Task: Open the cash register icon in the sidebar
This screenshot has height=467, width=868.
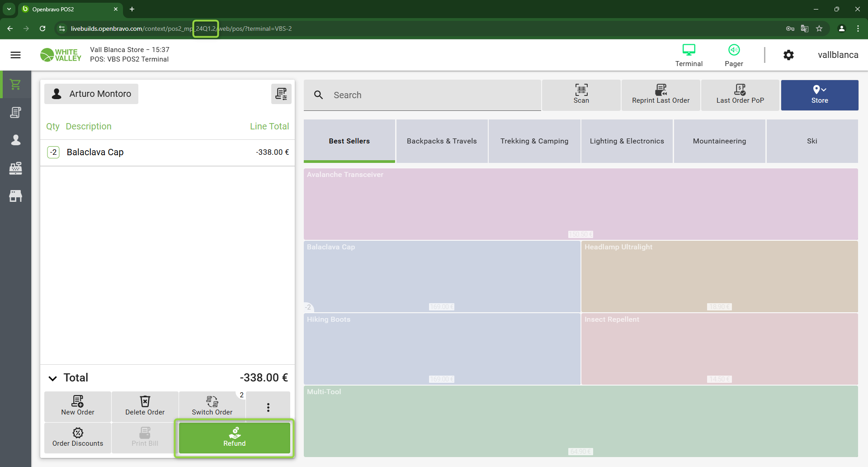Action: click(15, 168)
